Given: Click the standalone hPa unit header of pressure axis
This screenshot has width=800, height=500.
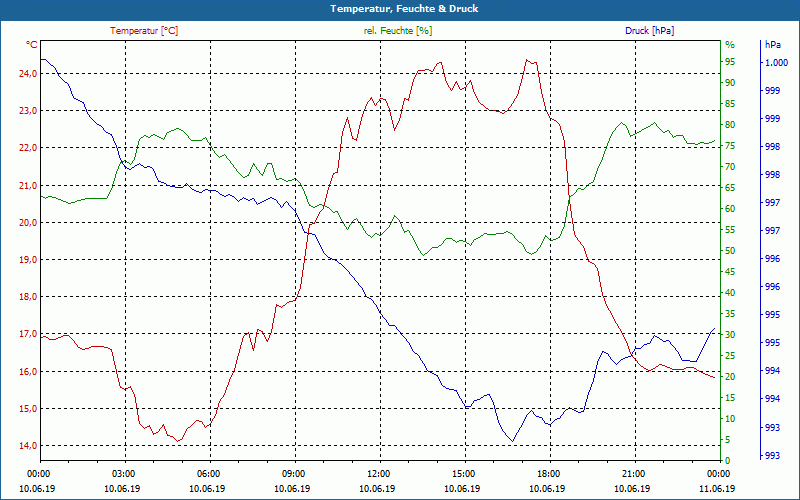Looking at the screenshot, I should pyautogui.click(x=773, y=45).
